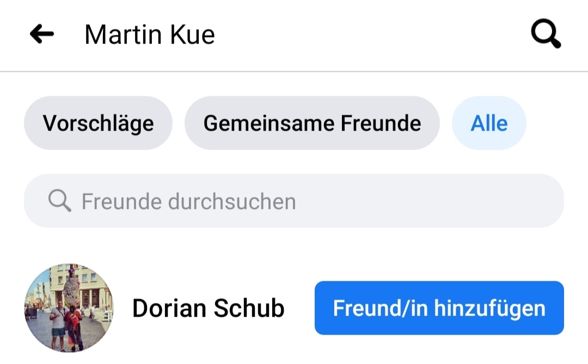Click the Martin Kue page title

(150, 35)
